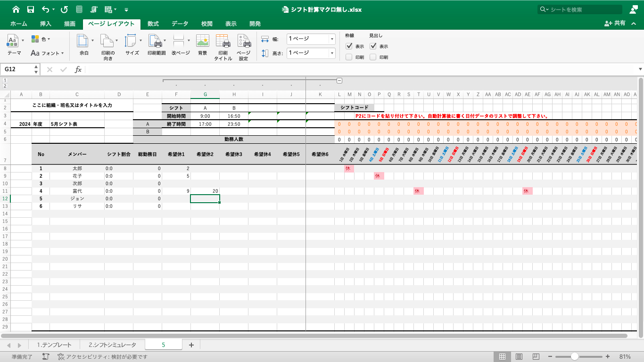Open the height (高さ) page dropdown
The width and height of the screenshot is (644, 362).
coord(332,53)
